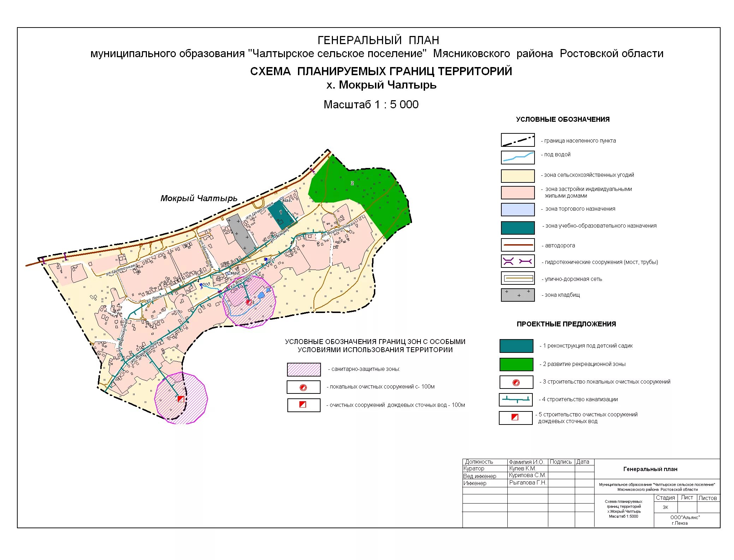
Task: Click the улично-дорожная сеть legend symbol
Action: point(518,278)
